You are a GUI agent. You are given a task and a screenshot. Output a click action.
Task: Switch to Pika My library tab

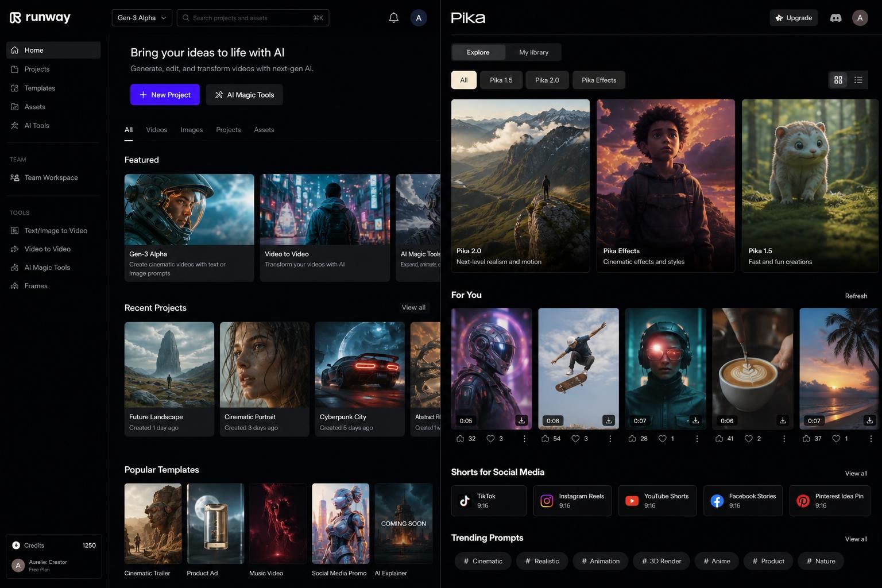(533, 52)
